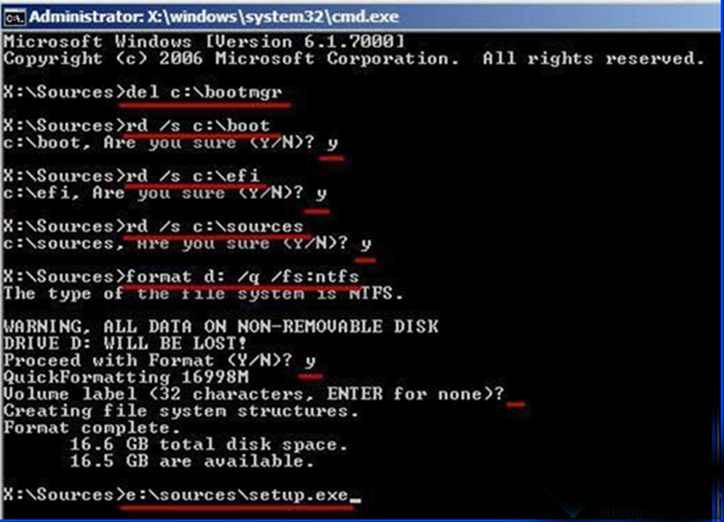Click the 'rd /s c:\boot' command text
724x522 pixels.
pyautogui.click(x=198, y=125)
